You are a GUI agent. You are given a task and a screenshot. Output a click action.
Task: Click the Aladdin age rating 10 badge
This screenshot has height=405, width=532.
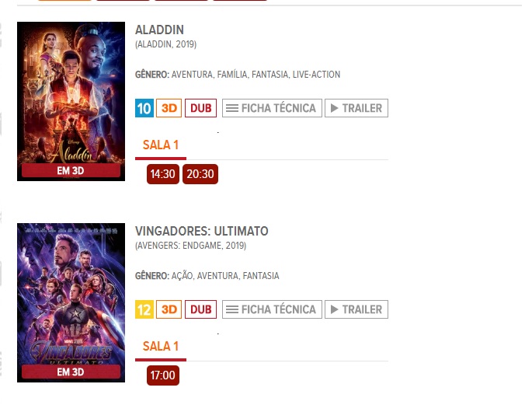click(144, 108)
